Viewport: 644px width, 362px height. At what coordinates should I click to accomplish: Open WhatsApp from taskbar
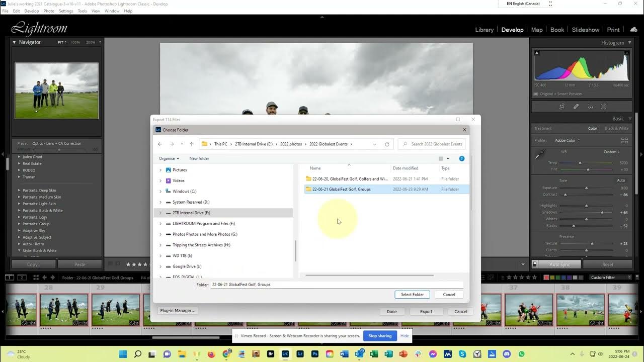(x=521, y=354)
